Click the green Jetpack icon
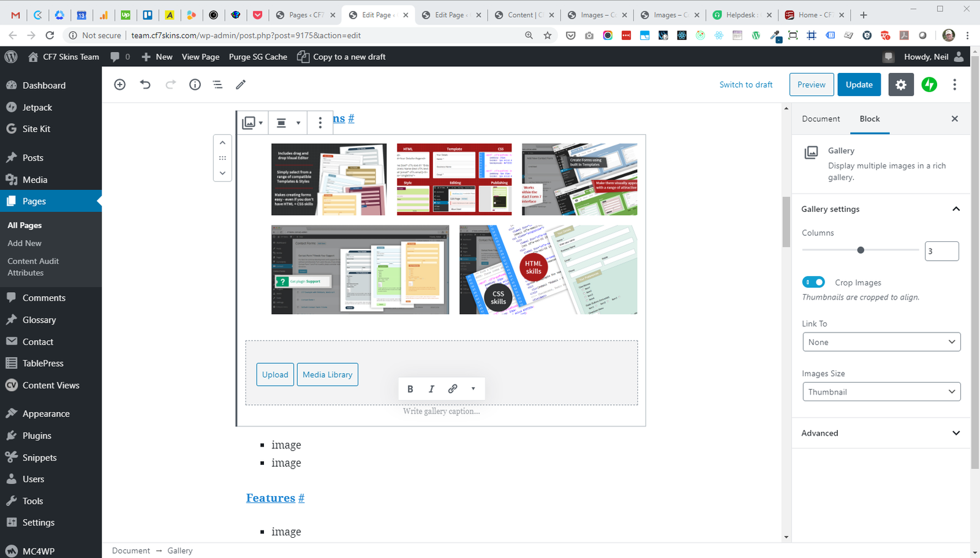Screen dimensions: 980x558 pyautogui.click(x=929, y=85)
